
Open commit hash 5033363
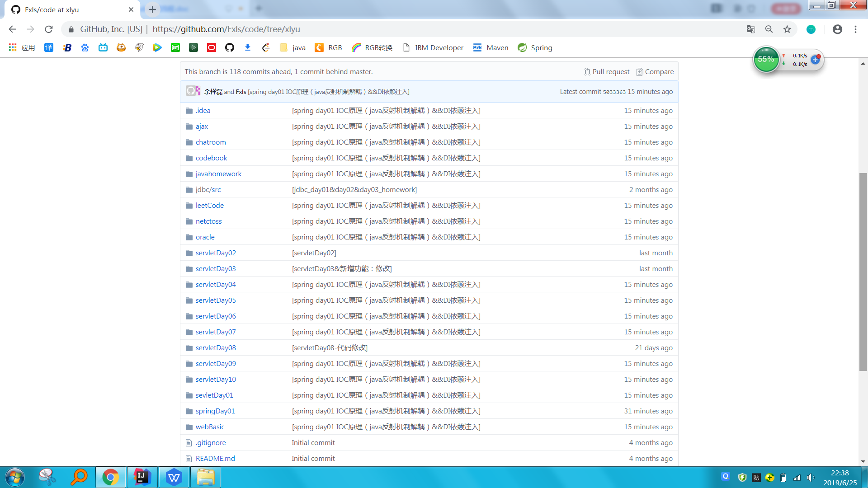pos(614,92)
